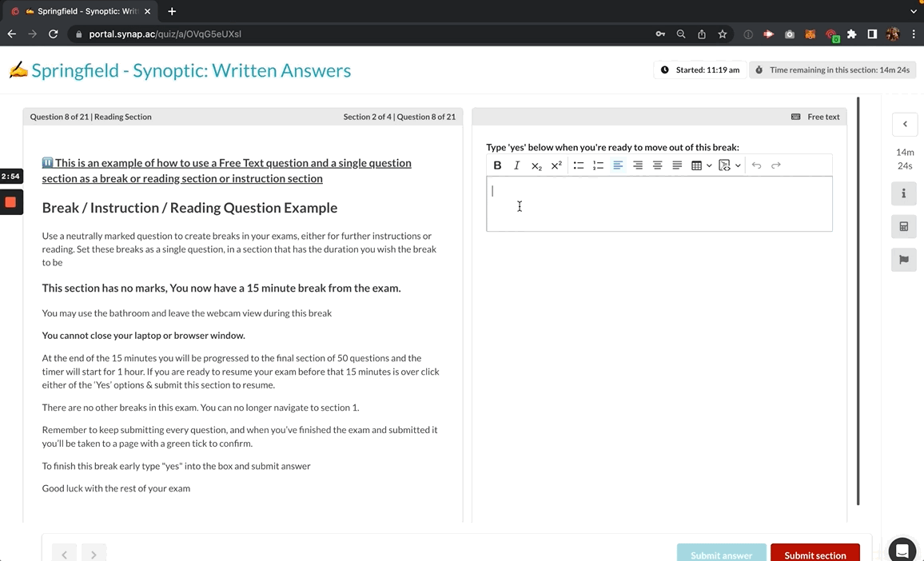Toggle bold formatting in the editor
Image resolution: width=924 pixels, height=561 pixels.
497,165
